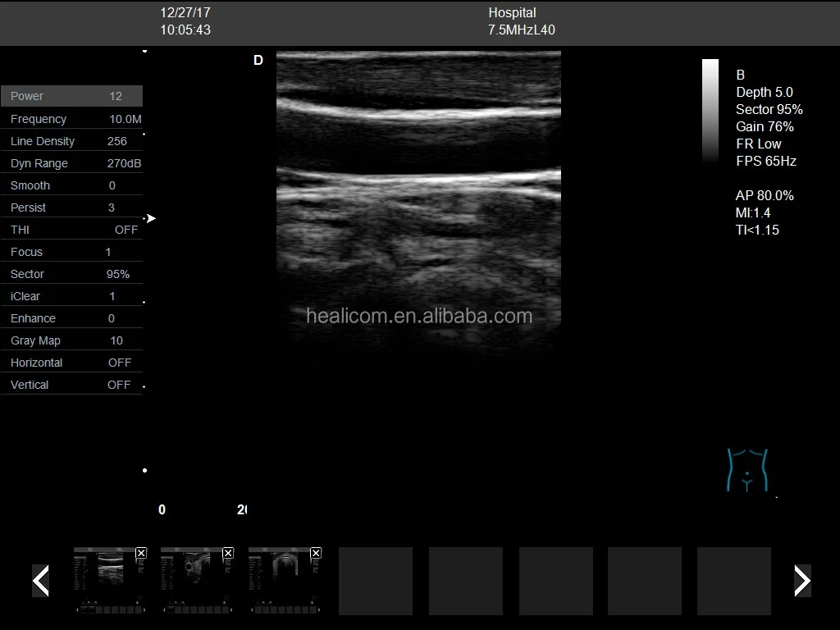Click the FR Low readout

point(759,144)
